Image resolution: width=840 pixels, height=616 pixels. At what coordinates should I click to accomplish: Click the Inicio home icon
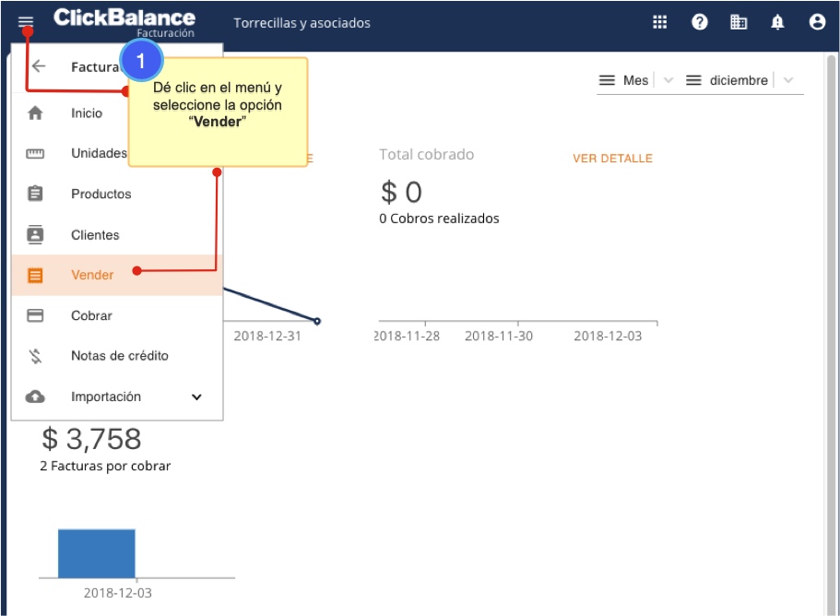click(x=35, y=113)
